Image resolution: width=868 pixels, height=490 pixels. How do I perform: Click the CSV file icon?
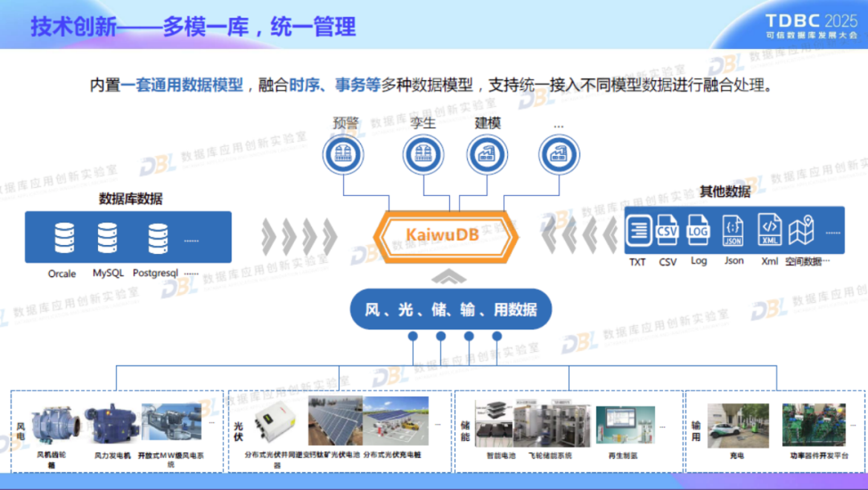pos(667,230)
